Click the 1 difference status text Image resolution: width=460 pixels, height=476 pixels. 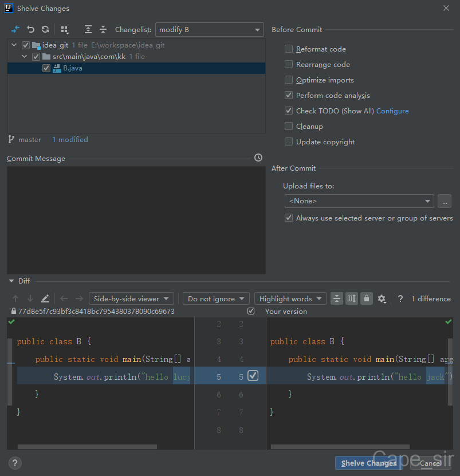tap(431, 298)
